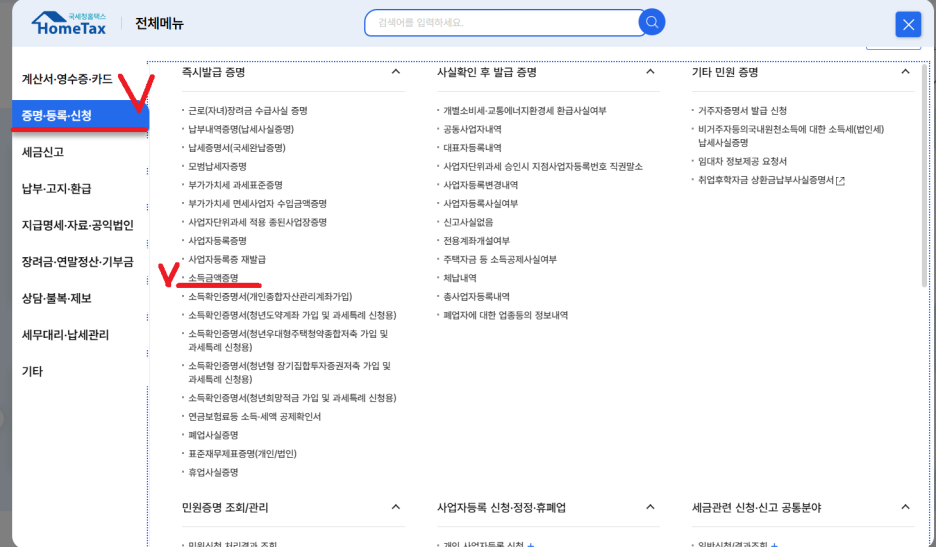Open 사업자단위과세 승인시 지정사업자등록번호 직권말소
The height and width of the screenshot is (547, 936).
click(543, 166)
